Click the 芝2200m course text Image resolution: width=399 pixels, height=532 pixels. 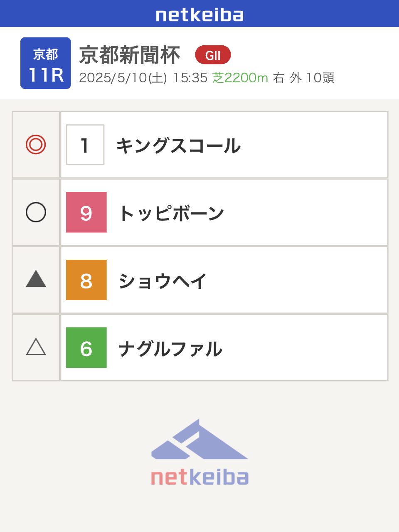[x=240, y=78]
